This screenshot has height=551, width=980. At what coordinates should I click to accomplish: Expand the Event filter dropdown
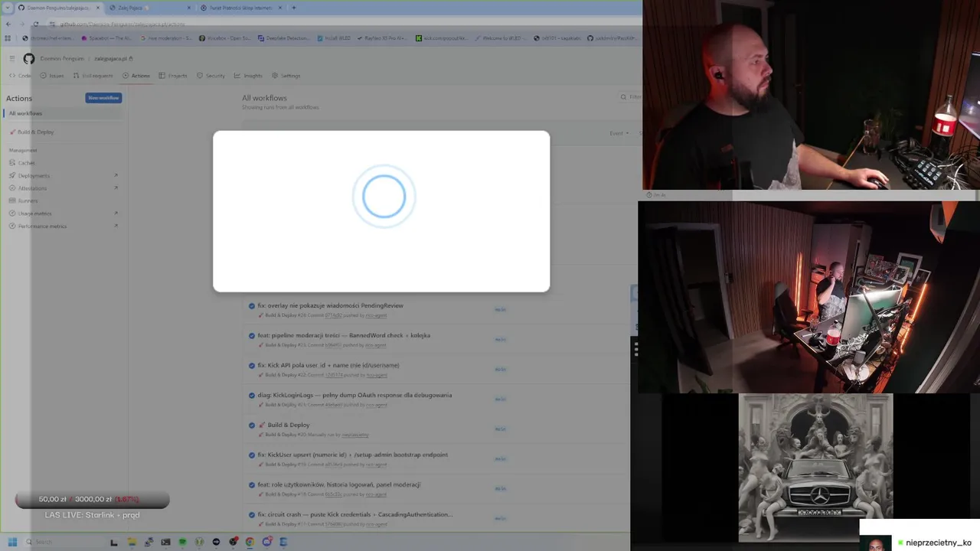click(619, 133)
